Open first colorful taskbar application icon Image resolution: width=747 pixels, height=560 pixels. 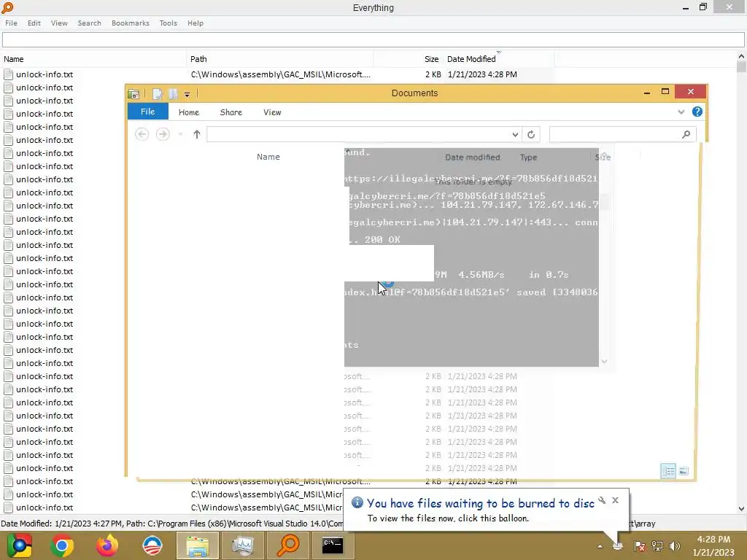click(x=18, y=545)
